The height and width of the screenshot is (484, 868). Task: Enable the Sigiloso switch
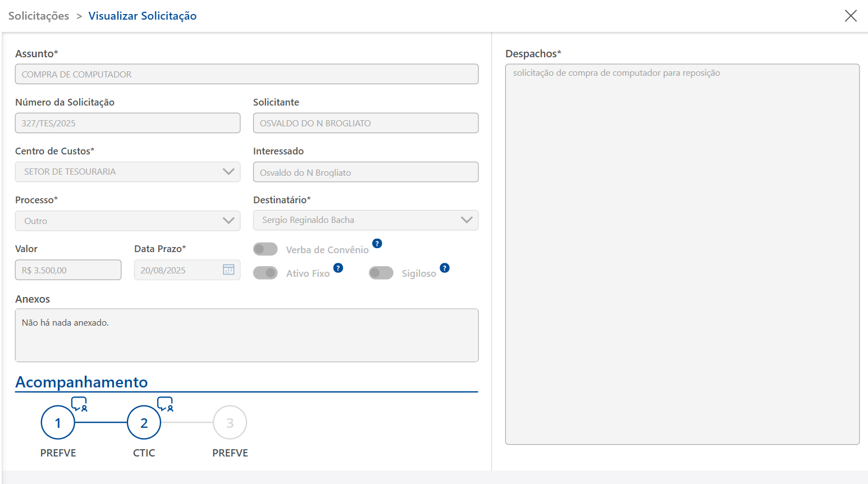tap(381, 273)
